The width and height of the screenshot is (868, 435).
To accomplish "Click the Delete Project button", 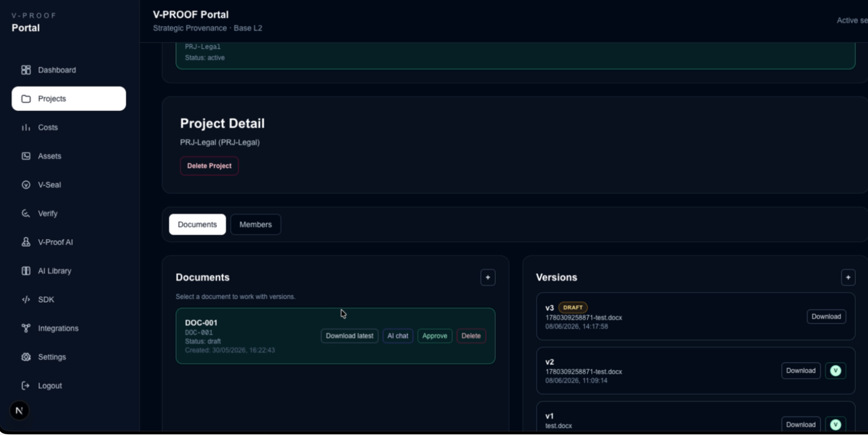I will click(x=209, y=166).
